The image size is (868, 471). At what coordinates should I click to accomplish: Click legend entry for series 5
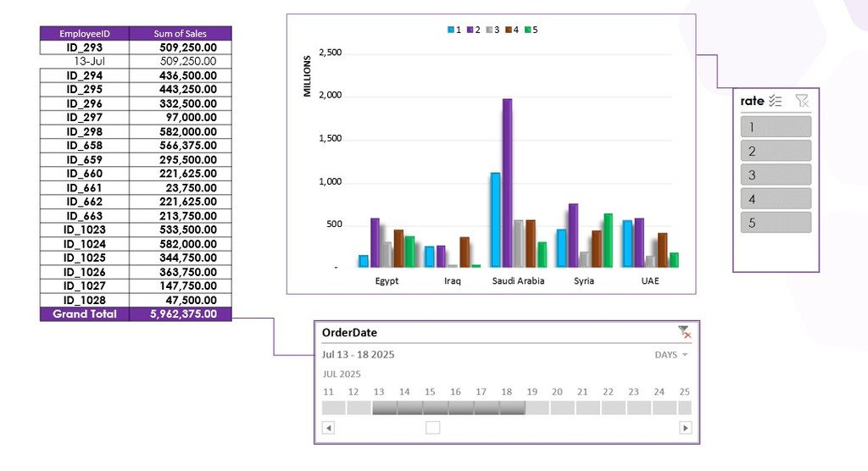click(531, 30)
